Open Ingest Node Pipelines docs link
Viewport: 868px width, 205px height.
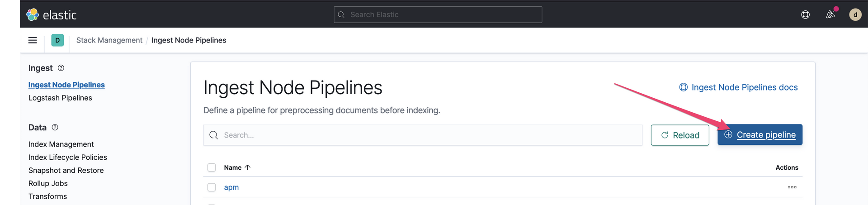coord(739,87)
